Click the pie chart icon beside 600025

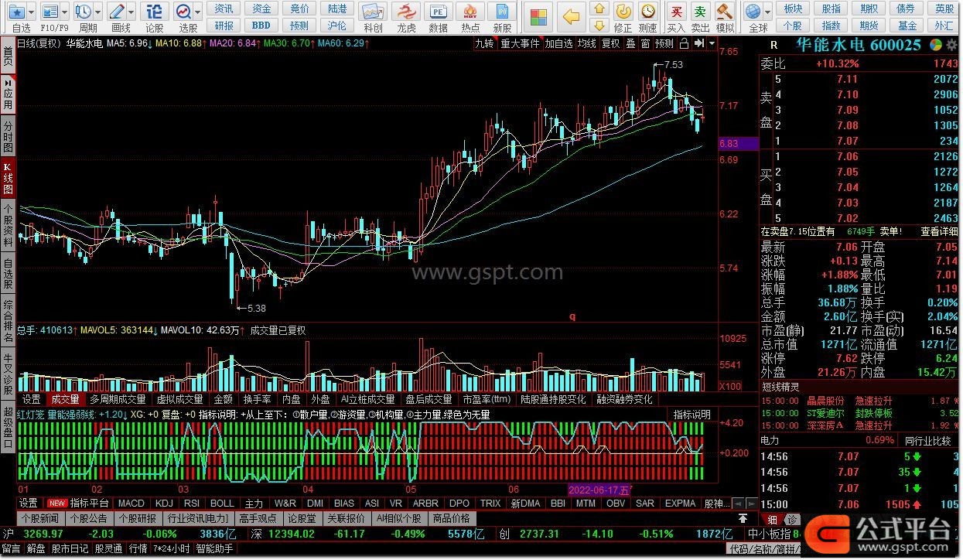point(937,45)
